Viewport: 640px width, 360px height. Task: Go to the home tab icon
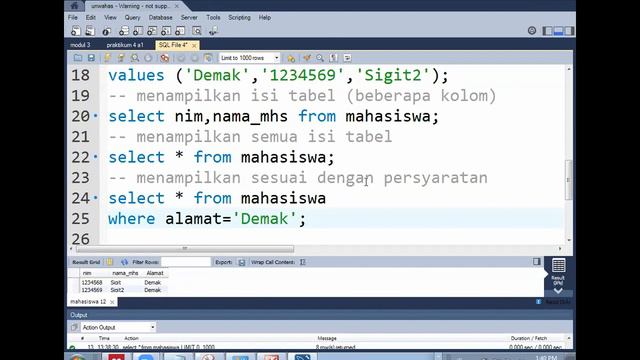coord(74,6)
